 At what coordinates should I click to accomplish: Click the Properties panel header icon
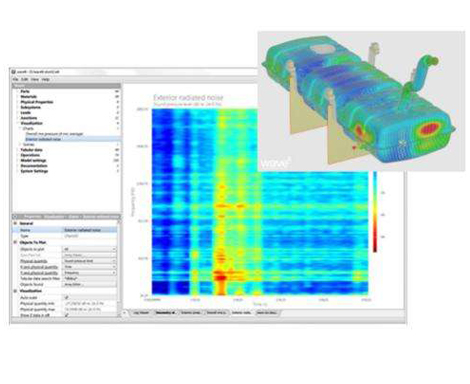pyautogui.click(x=16, y=217)
